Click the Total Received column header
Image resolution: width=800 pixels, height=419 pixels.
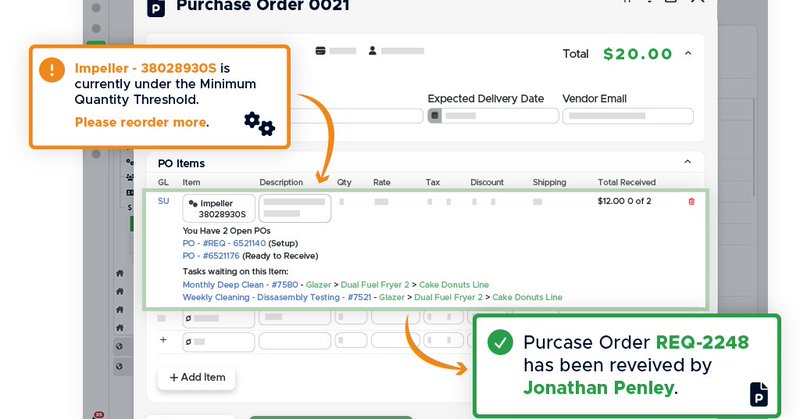click(x=627, y=182)
